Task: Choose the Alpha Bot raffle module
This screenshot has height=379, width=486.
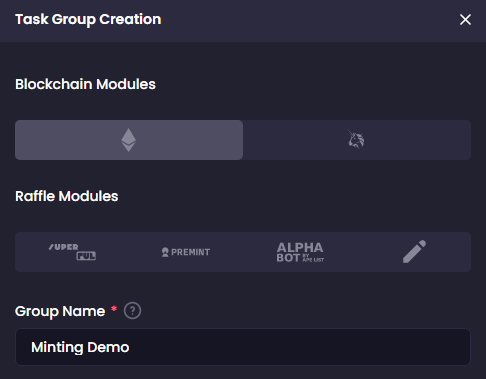Action: [x=300, y=252]
